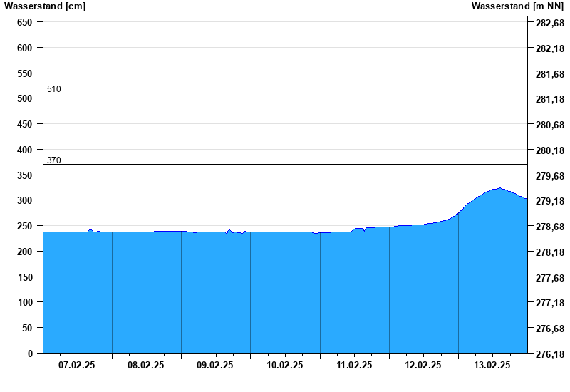This screenshot has width=570, height=392.
Task: Click the 50 label on the left axis
Action: [x=27, y=328]
